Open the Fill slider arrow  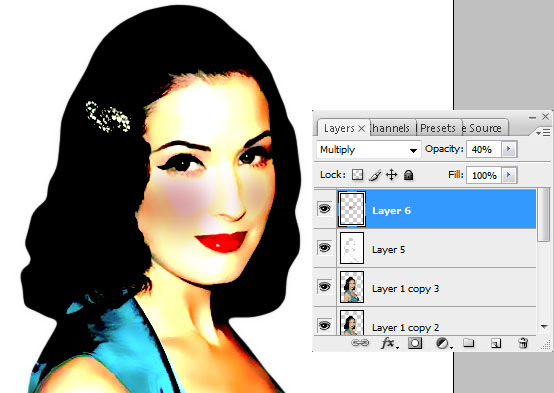[x=509, y=175]
